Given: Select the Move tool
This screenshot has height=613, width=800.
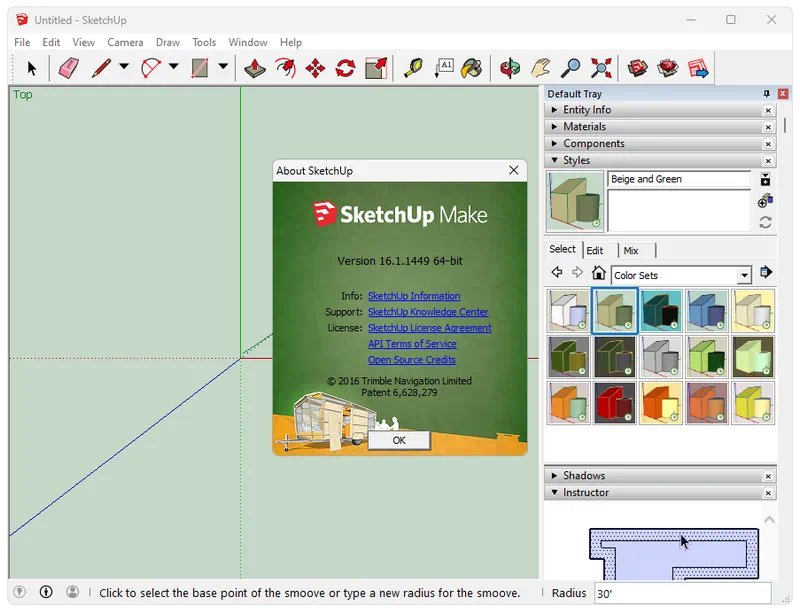Looking at the screenshot, I should (315, 68).
